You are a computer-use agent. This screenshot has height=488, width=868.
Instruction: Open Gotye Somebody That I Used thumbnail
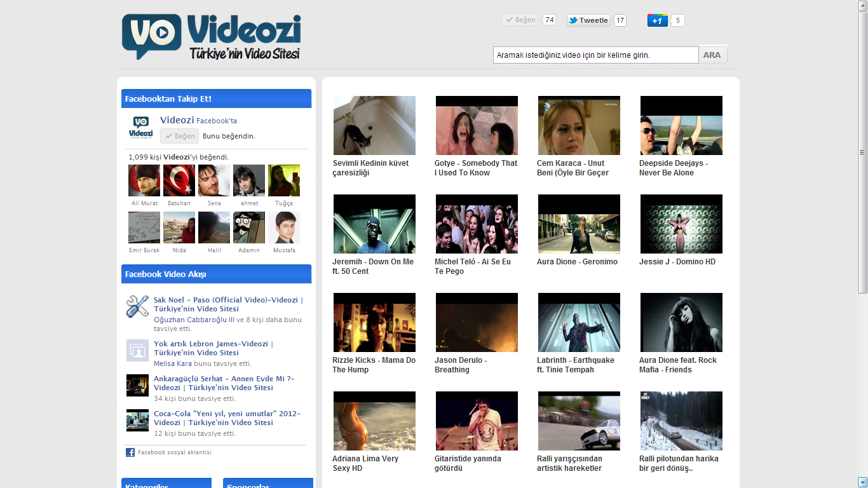[x=477, y=125]
